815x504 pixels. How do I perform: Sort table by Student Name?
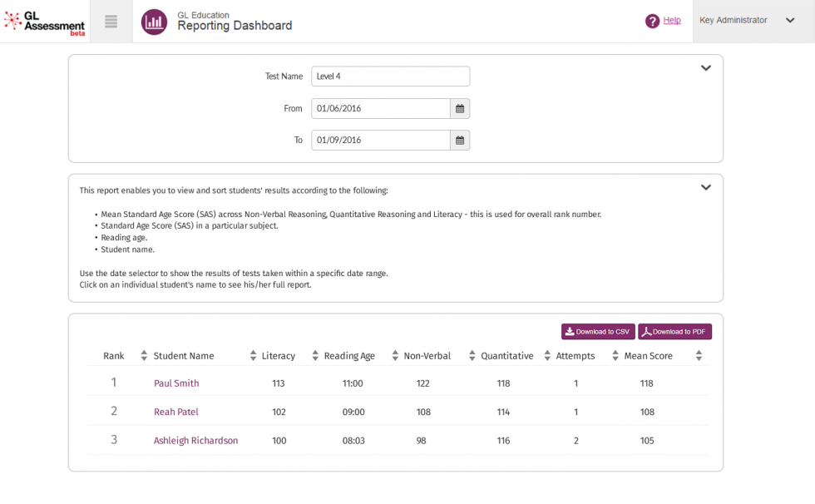click(x=253, y=356)
